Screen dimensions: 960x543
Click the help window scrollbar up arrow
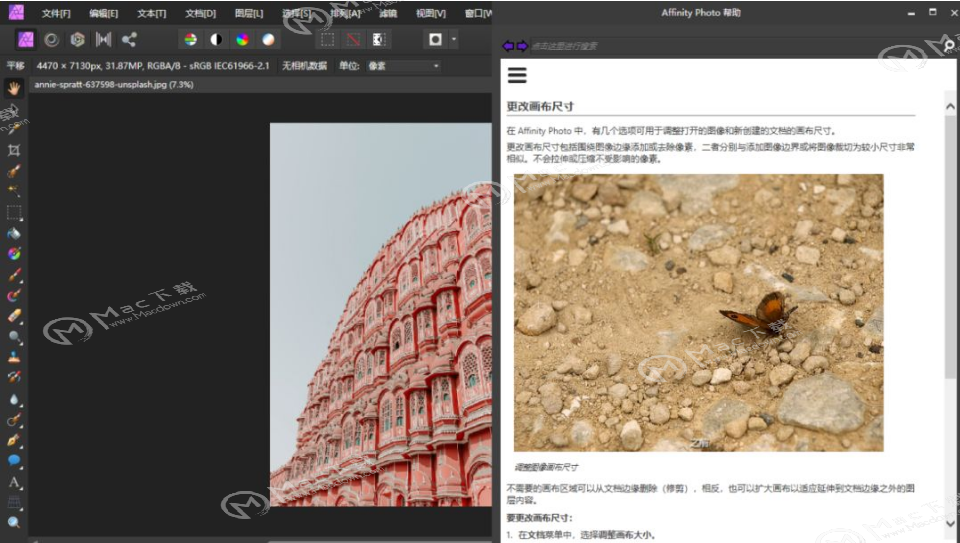[950, 107]
